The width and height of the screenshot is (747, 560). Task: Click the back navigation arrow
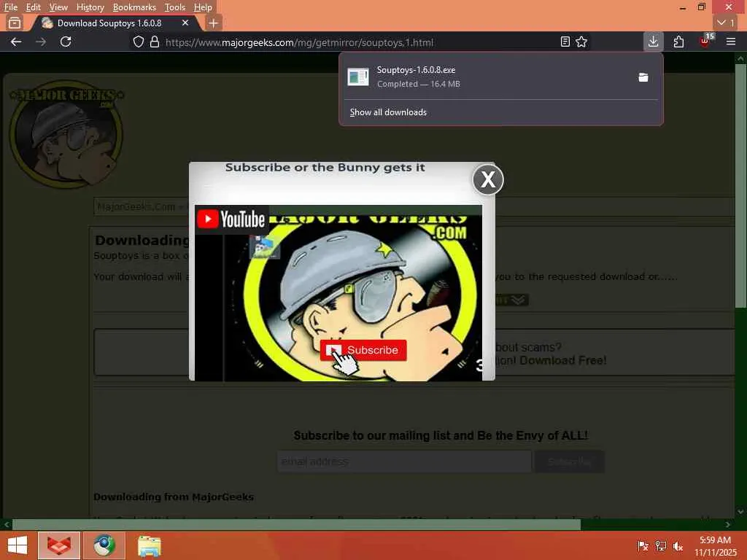point(16,42)
